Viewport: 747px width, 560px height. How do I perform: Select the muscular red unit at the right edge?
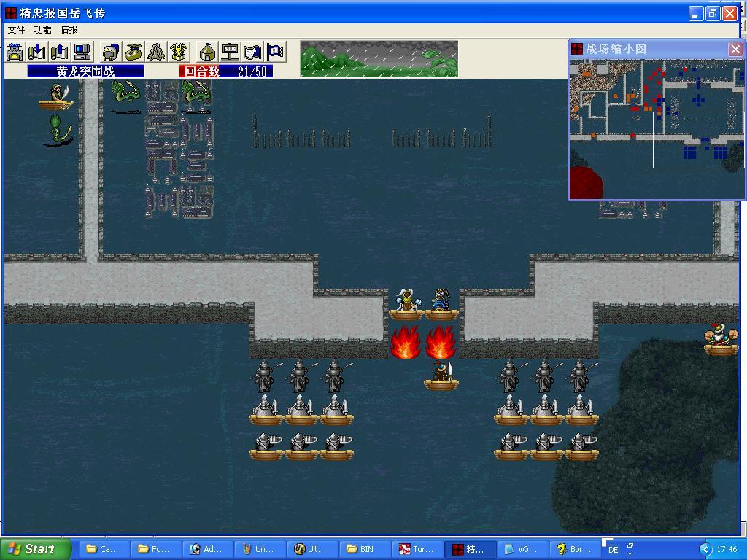click(721, 340)
